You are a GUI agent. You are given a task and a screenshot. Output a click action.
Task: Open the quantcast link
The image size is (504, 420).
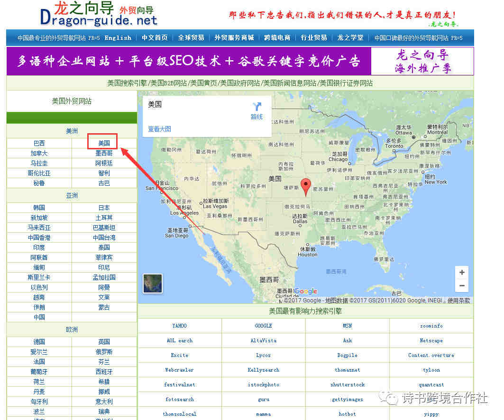(x=431, y=384)
